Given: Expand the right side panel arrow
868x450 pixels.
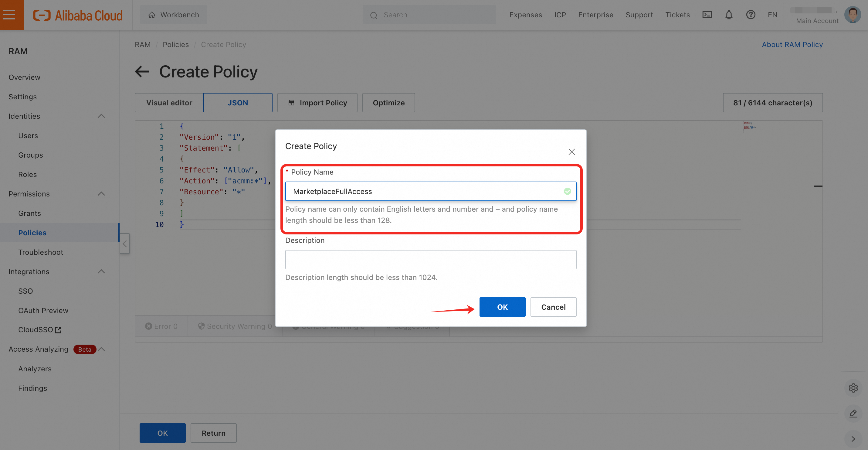Looking at the screenshot, I should pos(853,439).
